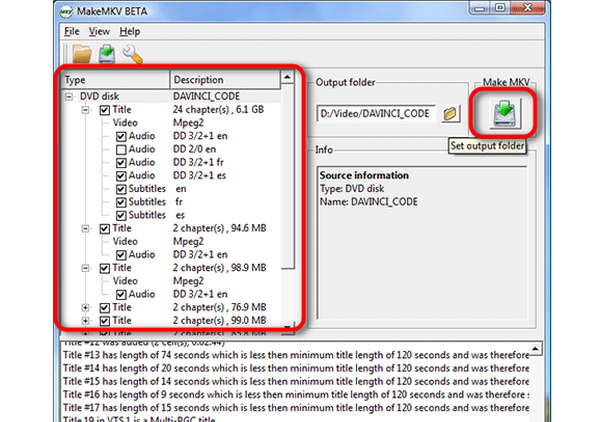This screenshot has width=600, height=422.
Task: Click the set output folder browse icon
Action: click(x=450, y=114)
